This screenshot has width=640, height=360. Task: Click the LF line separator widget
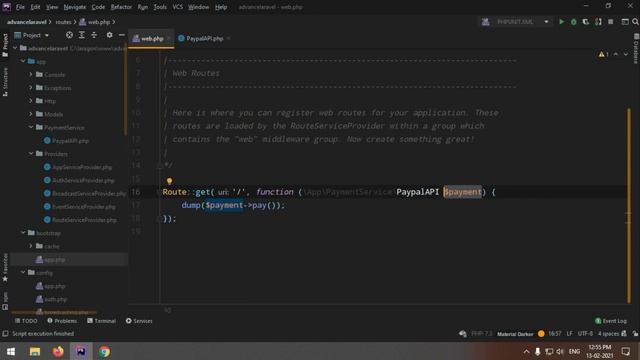569,333
